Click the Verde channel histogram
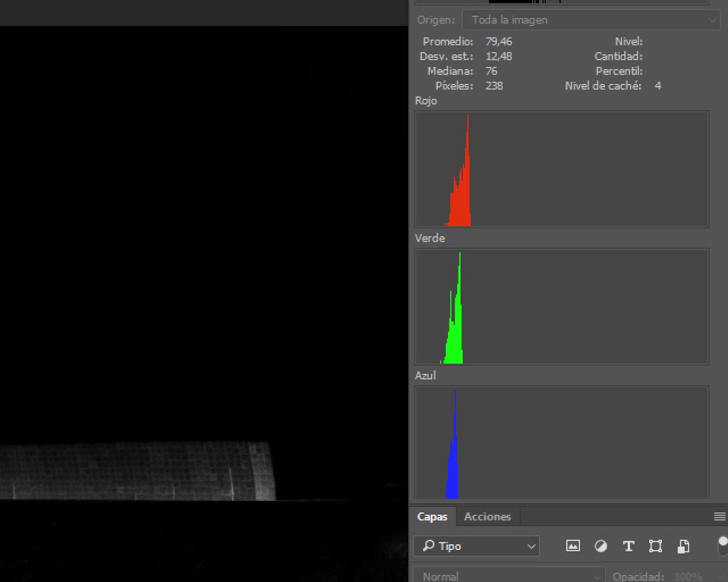Image resolution: width=728 pixels, height=582 pixels. click(562, 306)
